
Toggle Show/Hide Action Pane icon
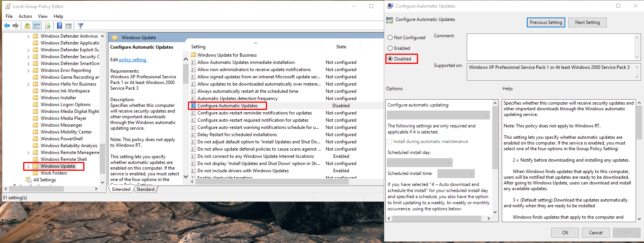point(68,26)
